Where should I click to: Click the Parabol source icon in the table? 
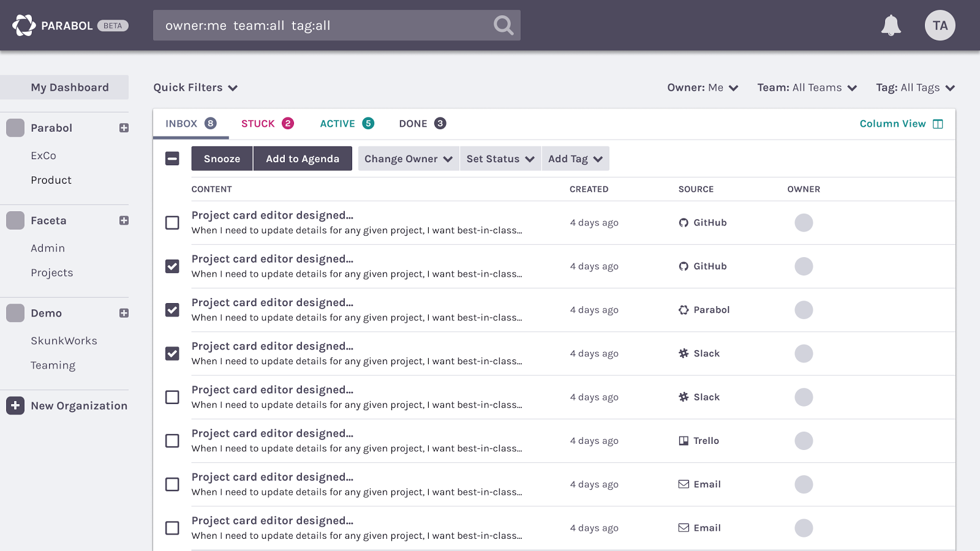(x=684, y=310)
